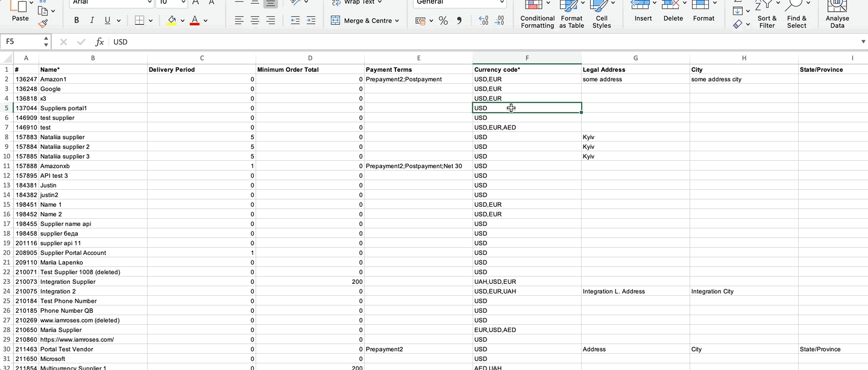Click cell with Prepayment2;Postpayment;Net 30
Image resolution: width=868 pixels, height=370 pixels.
pos(418,166)
